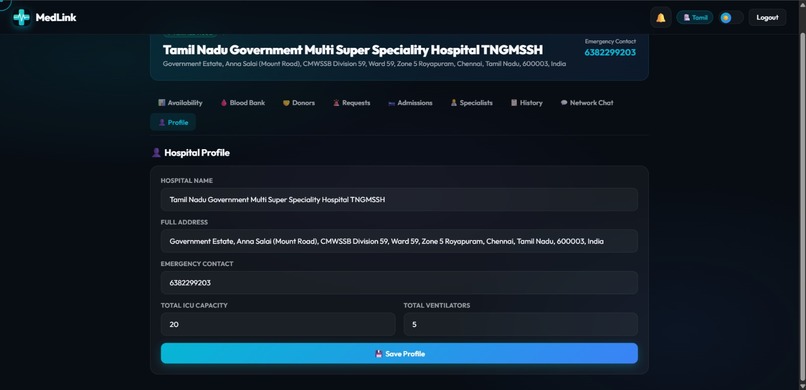Click the MedLink brand name text
Screen dimensions: 806x390
[56, 17]
